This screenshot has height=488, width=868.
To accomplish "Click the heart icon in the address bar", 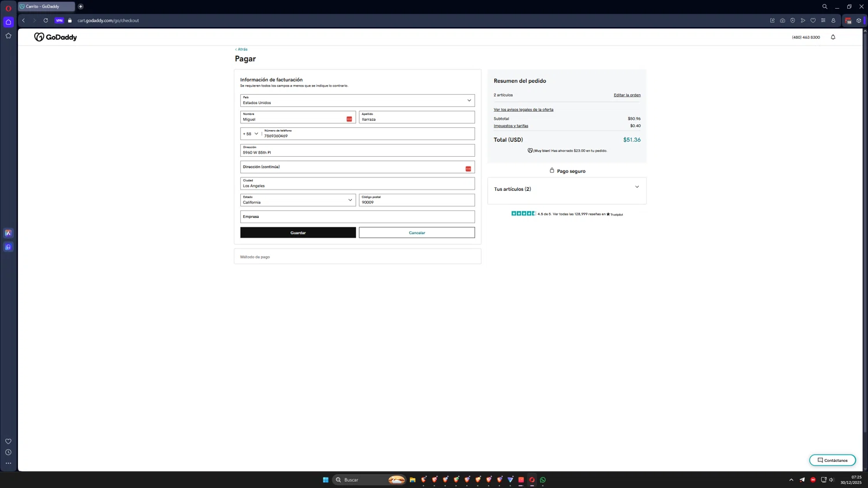I will [813, 20].
